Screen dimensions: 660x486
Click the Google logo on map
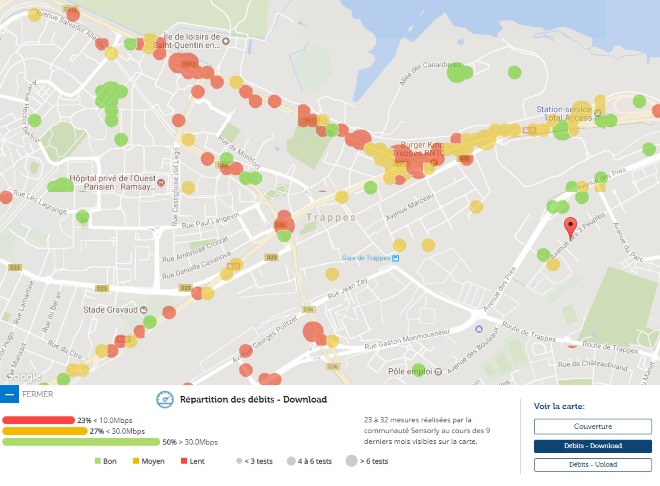coord(22,376)
